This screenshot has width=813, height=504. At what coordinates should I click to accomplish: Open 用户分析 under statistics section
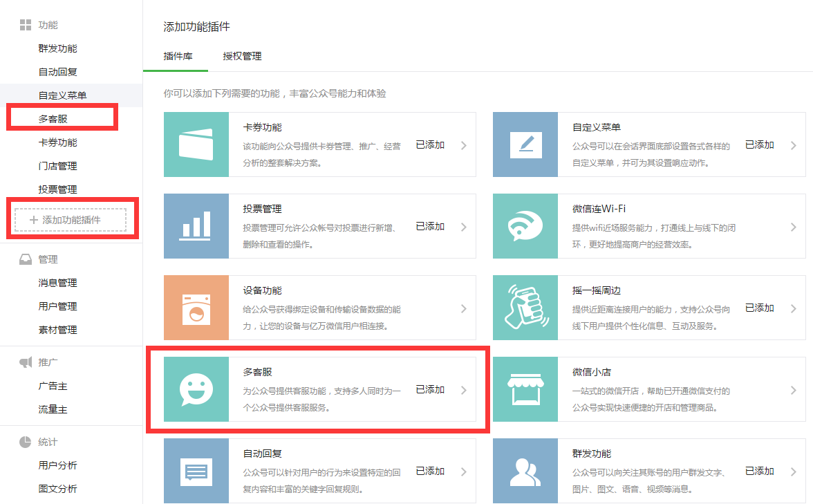(x=57, y=465)
